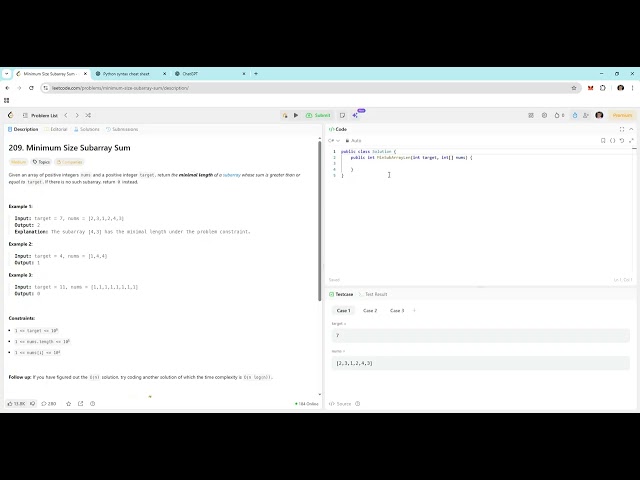Click the invite friends icon
Screen dimensions: 640x480
(586, 116)
